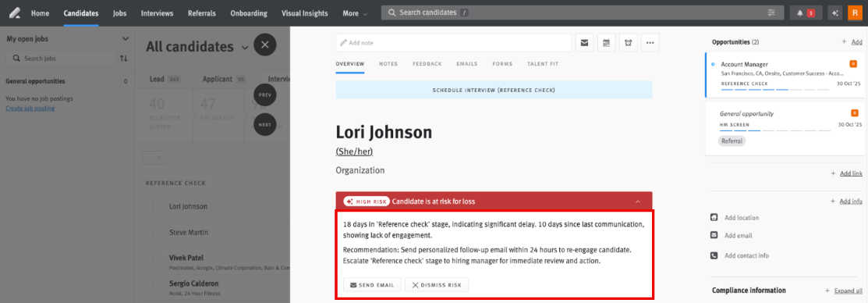The width and height of the screenshot is (868, 303).
Task: Open Visual Insights nav item
Action: [x=304, y=13]
